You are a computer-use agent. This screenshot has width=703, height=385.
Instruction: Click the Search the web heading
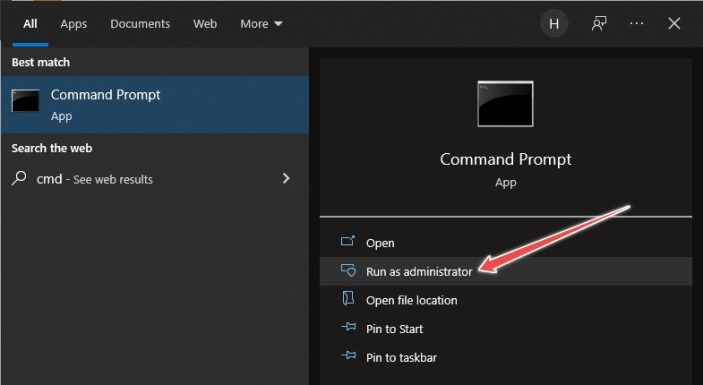coord(52,148)
